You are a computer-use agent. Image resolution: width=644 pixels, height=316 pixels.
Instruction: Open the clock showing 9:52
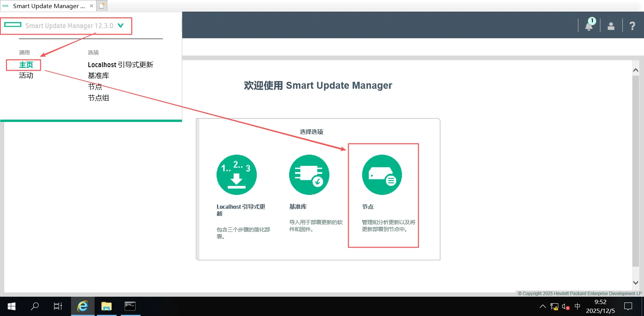coord(600,306)
